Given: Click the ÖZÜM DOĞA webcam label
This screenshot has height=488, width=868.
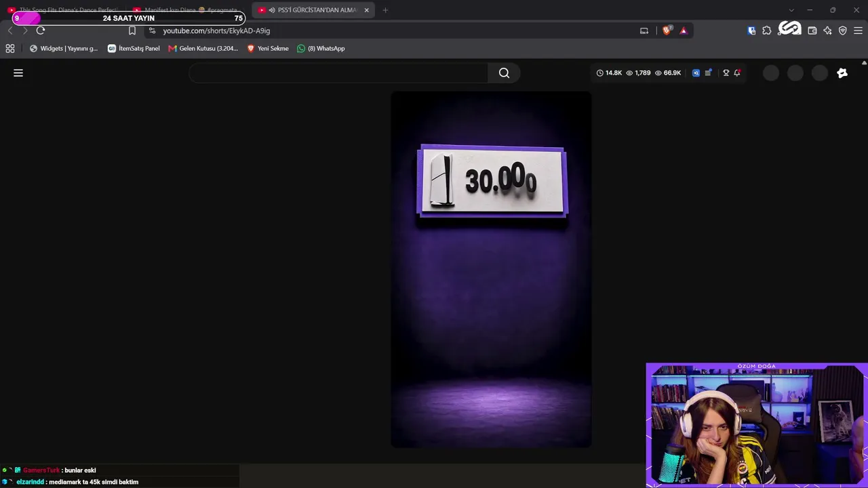Looking at the screenshot, I should coord(756,367).
